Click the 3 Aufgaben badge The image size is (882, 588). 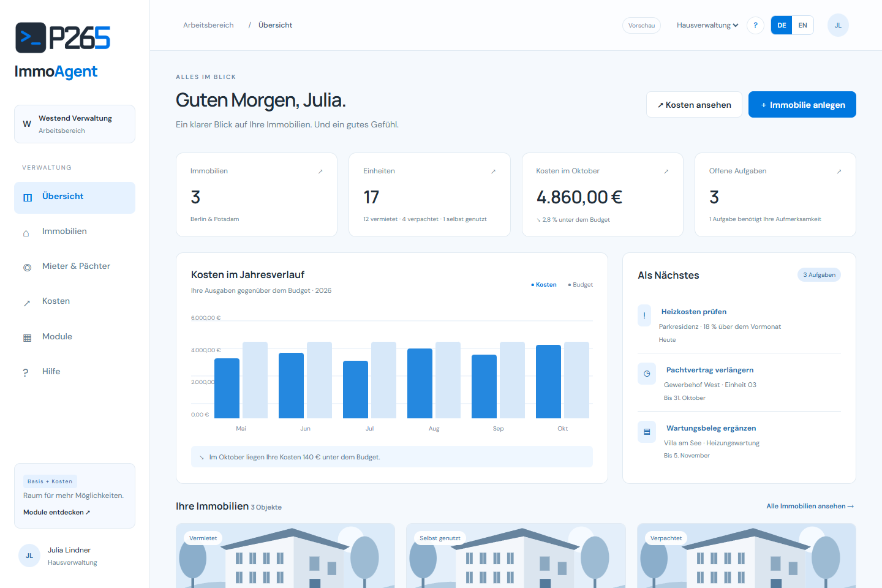click(x=819, y=275)
